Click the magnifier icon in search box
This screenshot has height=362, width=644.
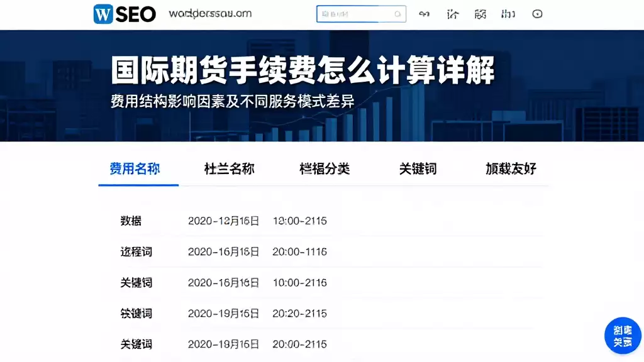pyautogui.click(x=397, y=14)
